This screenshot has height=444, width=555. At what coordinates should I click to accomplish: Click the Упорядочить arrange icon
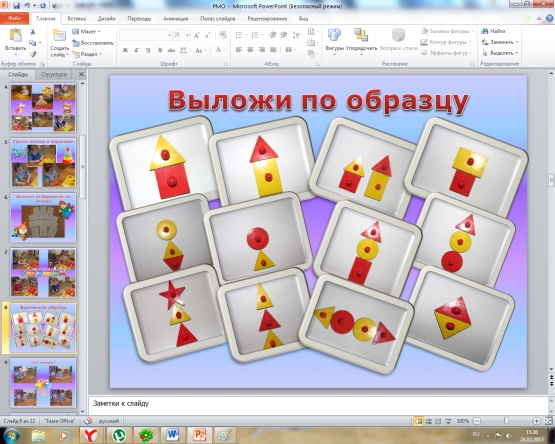click(361, 35)
